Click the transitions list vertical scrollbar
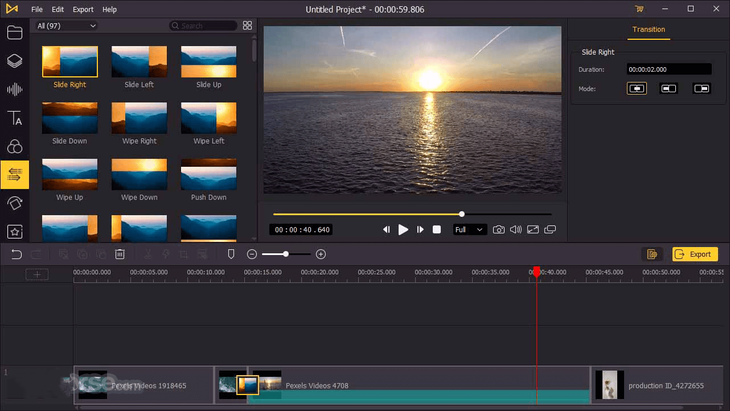The height and width of the screenshot is (411, 730). [254, 50]
